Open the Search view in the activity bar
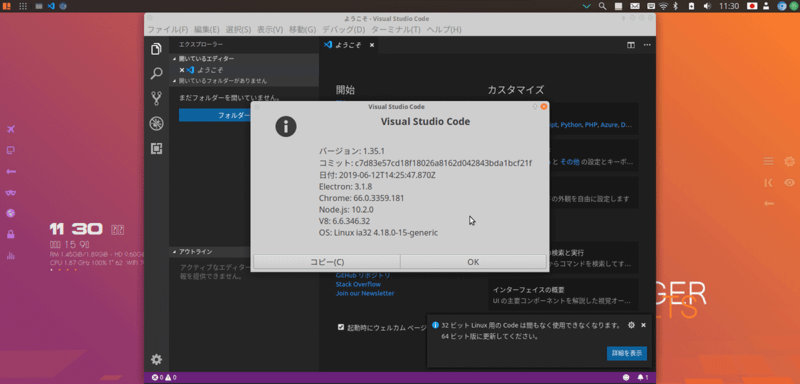The height and width of the screenshot is (384, 800). pos(156,73)
